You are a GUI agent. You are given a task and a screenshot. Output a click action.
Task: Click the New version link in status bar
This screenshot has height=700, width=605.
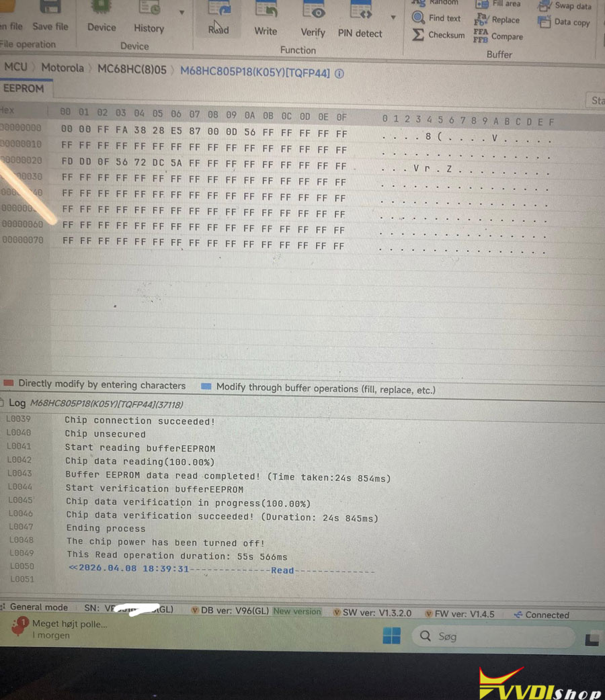297,612
